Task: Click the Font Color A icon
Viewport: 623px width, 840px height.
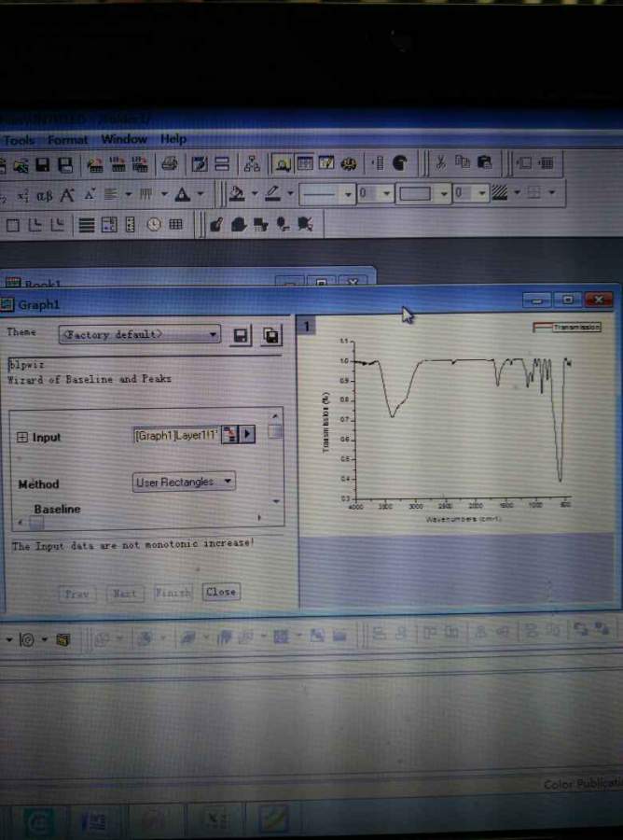Action: [x=183, y=194]
